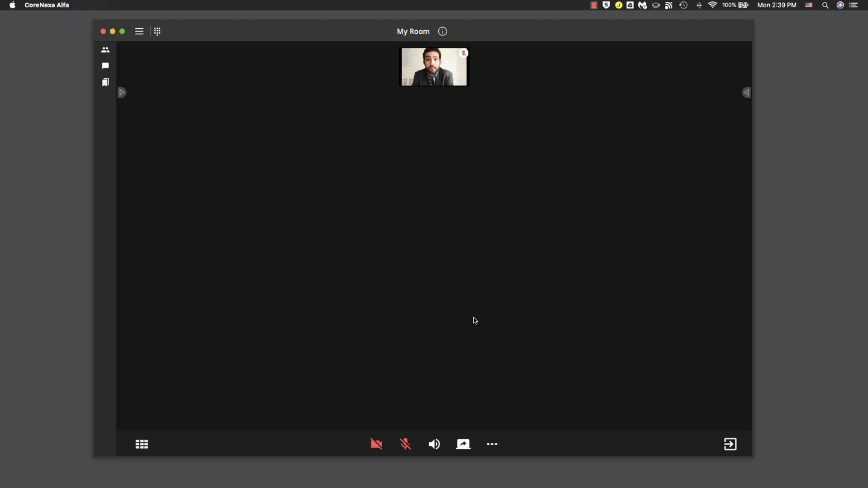868x488 pixels.
Task: Open the chat panel
Action: tap(105, 66)
